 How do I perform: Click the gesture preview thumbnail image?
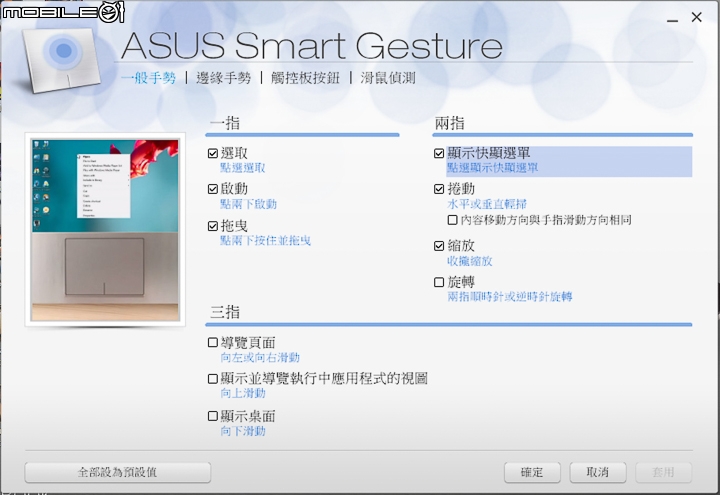[x=105, y=230]
